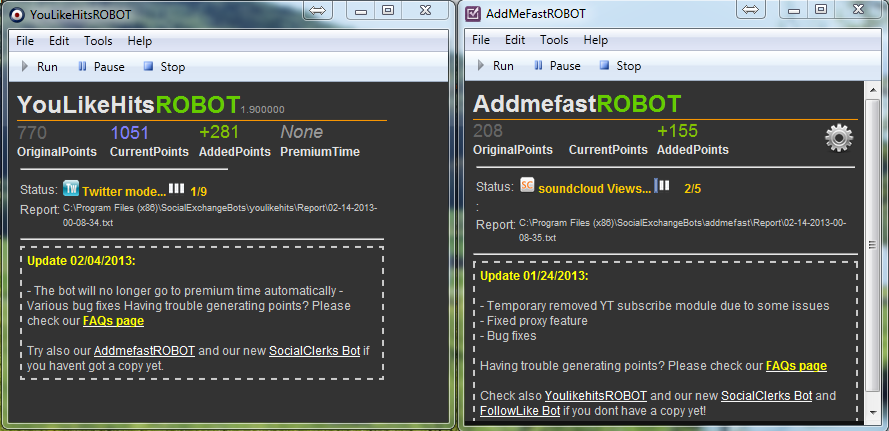Select the AddedPoints value +155
Image resolution: width=889 pixels, height=431 pixels.
[678, 130]
